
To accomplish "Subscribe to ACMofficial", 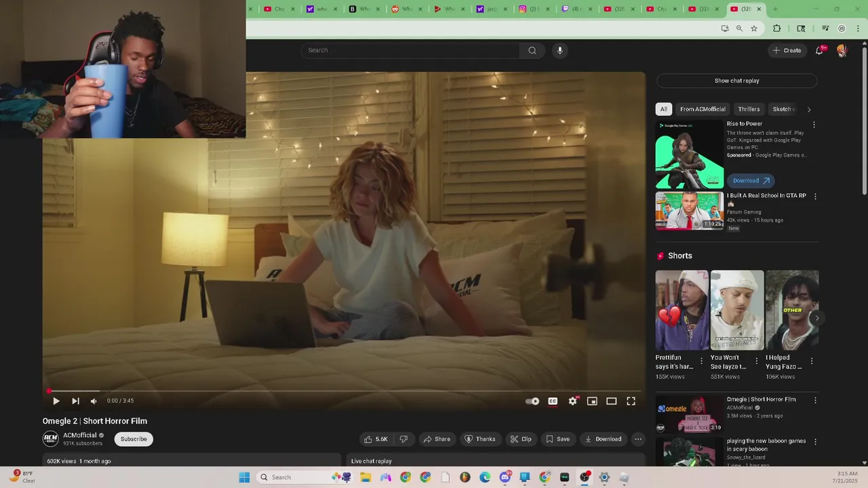I will point(134,439).
